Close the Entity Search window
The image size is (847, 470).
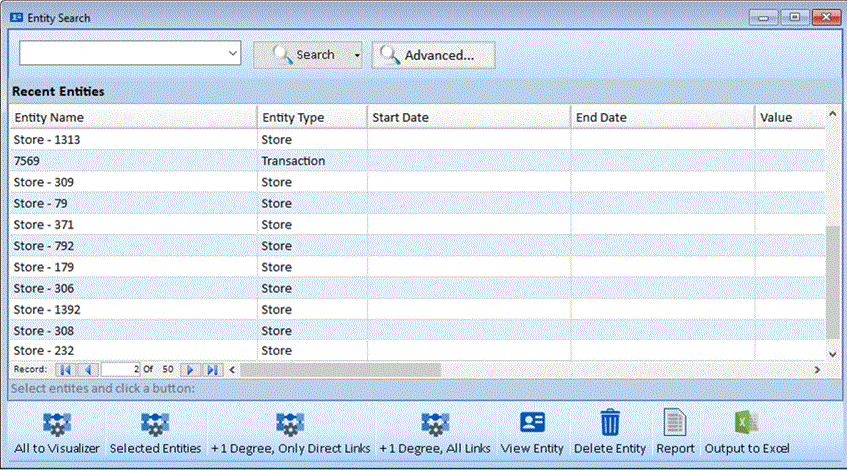click(x=826, y=17)
